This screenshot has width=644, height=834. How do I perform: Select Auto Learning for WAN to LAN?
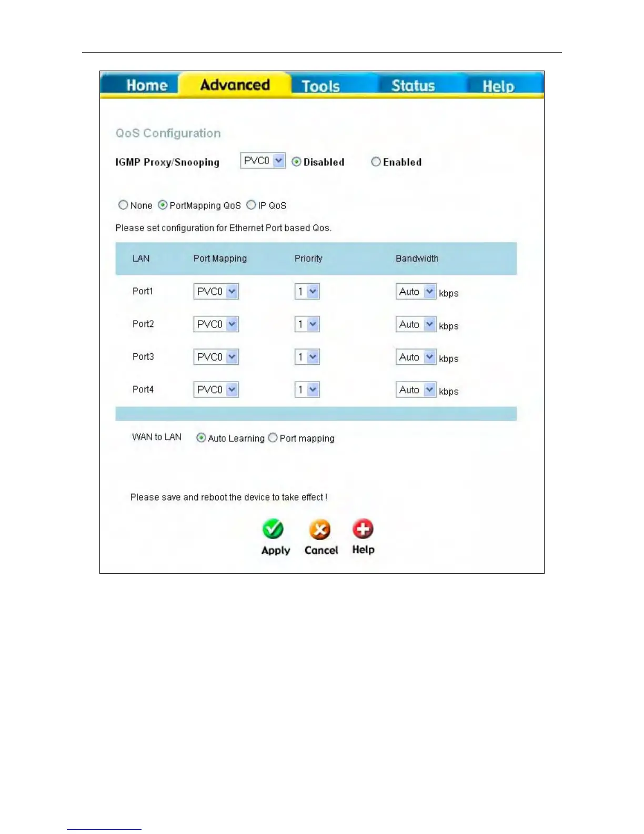[x=201, y=438]
